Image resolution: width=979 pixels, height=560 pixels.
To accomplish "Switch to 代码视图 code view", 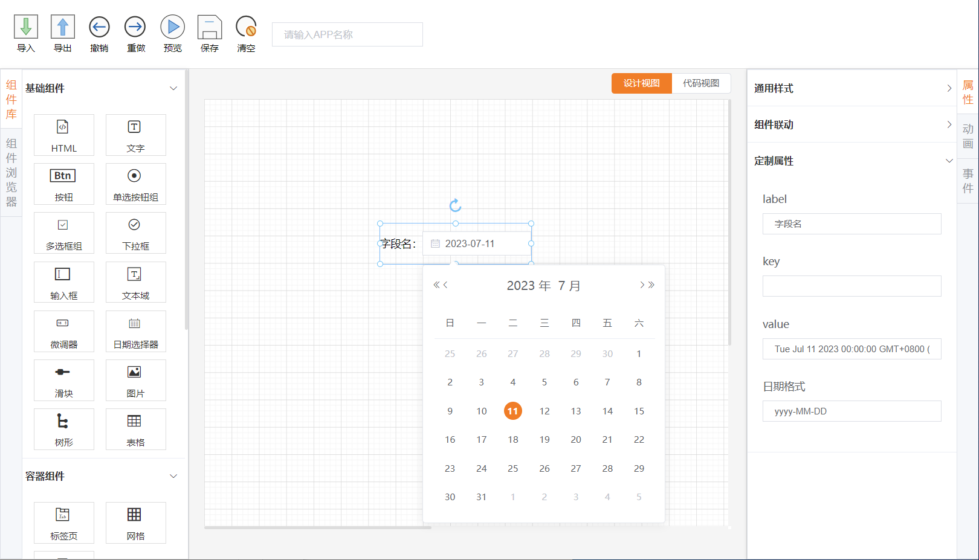I will (x=701, y=83).
